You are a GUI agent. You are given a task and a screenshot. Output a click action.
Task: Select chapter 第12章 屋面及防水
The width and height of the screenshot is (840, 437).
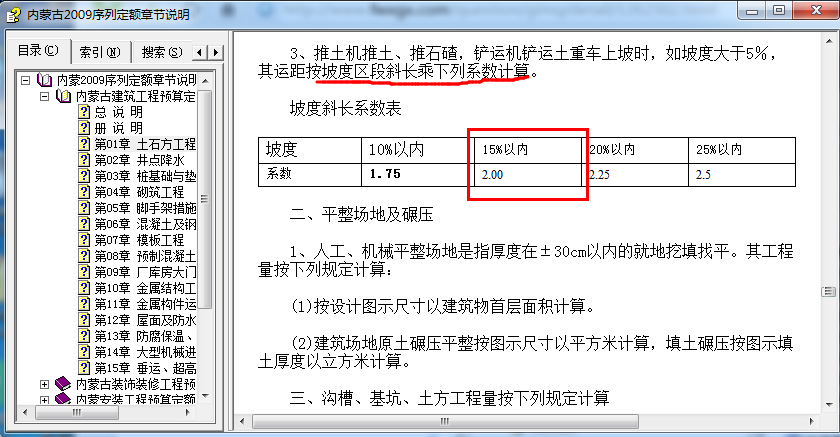tap(145, 320)
